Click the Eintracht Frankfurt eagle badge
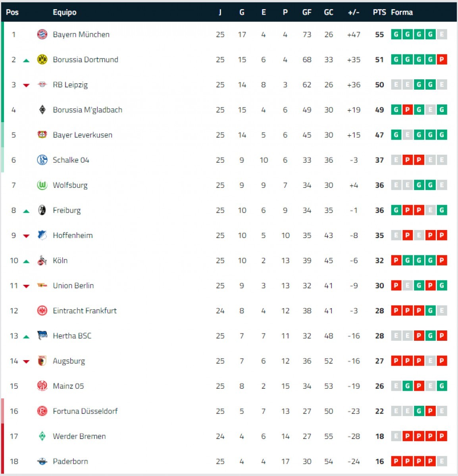The width and height of the screenshot is (458, 476). [x=42, y=311]
